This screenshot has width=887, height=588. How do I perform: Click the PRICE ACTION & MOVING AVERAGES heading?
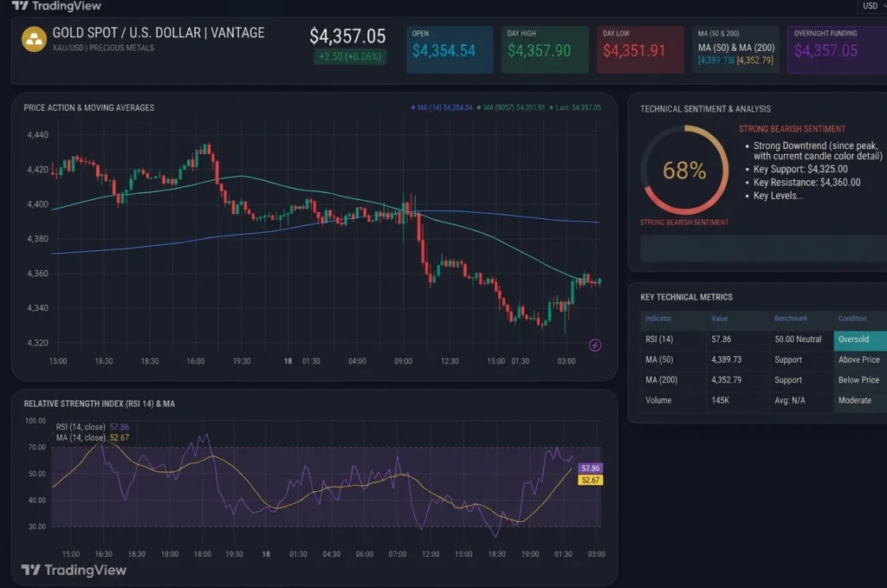[x=89, y=107]
